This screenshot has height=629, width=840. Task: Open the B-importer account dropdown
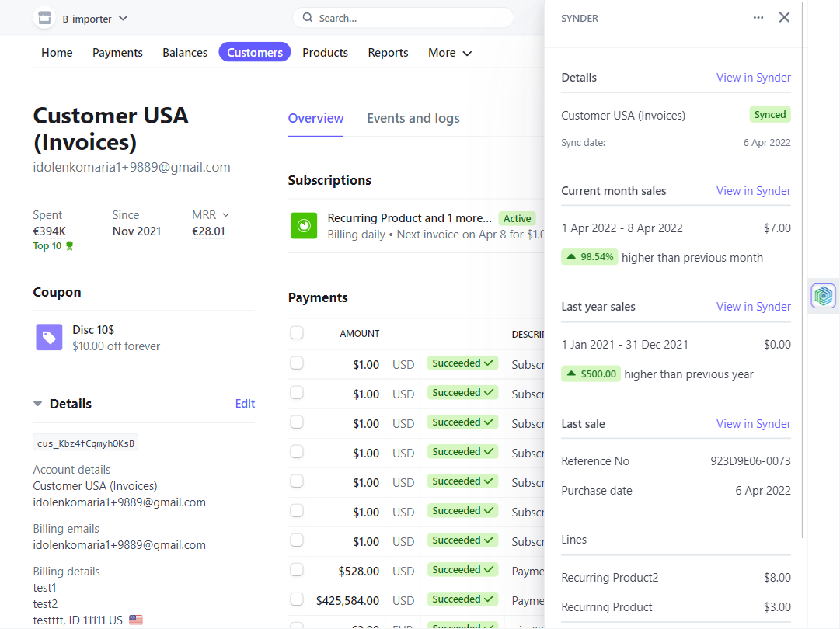pos(95,19)
